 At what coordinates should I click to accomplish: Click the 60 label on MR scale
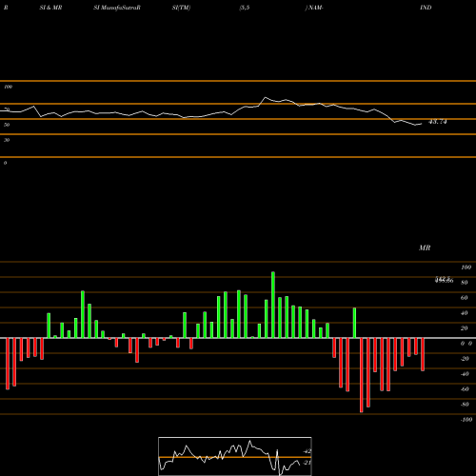465,298
